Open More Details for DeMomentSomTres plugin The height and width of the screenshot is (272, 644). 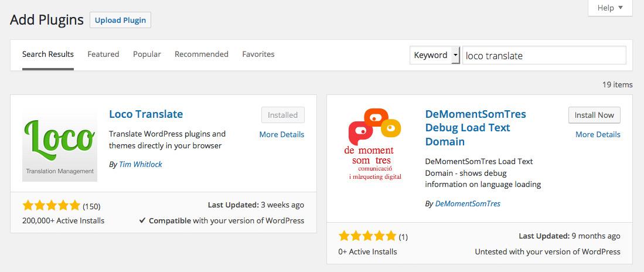coord(598,134)
